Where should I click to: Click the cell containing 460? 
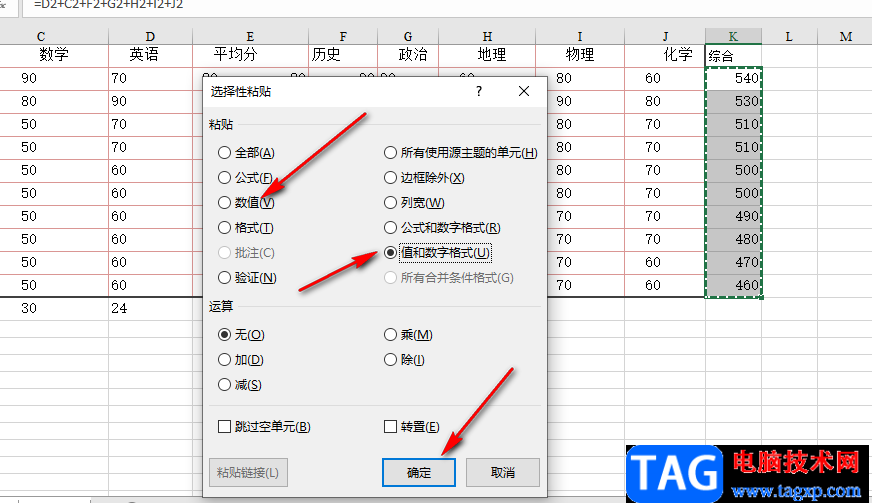point(734,285)
